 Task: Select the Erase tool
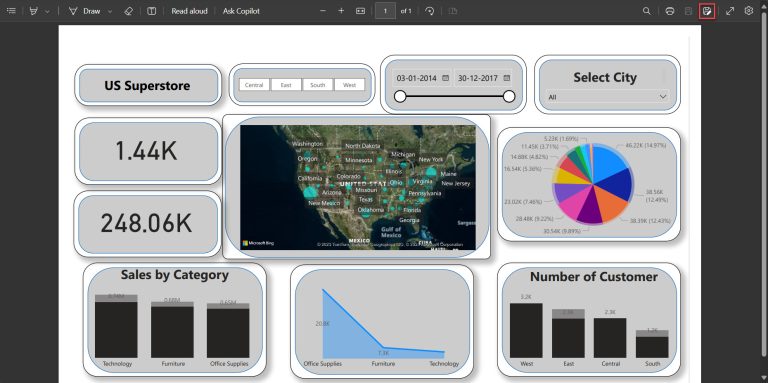click(x=128, y=11)
